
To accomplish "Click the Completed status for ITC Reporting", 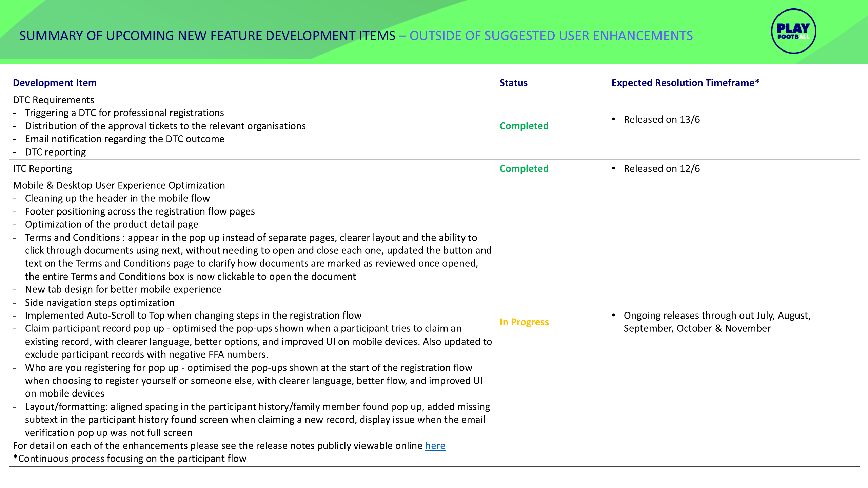I will pyautogui.click(x=524, y=168).
